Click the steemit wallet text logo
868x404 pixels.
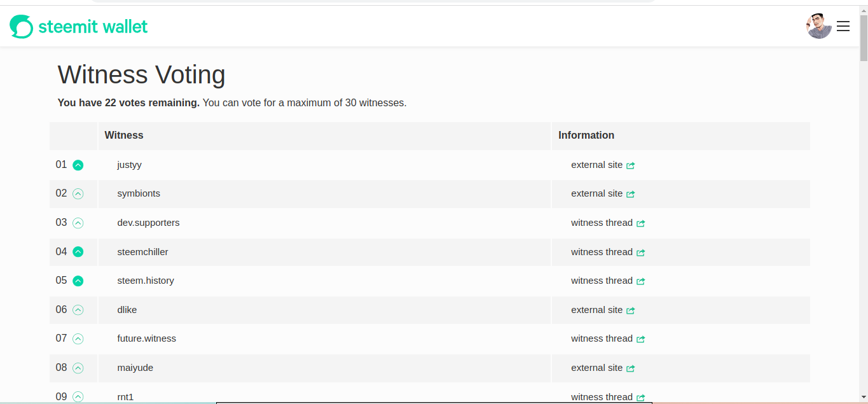click(x=93, y=27)
